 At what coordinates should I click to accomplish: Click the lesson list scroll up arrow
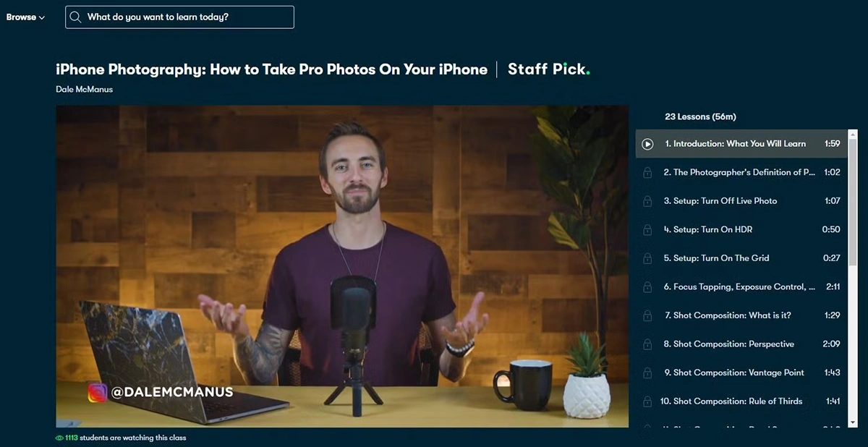pos(853,135)
